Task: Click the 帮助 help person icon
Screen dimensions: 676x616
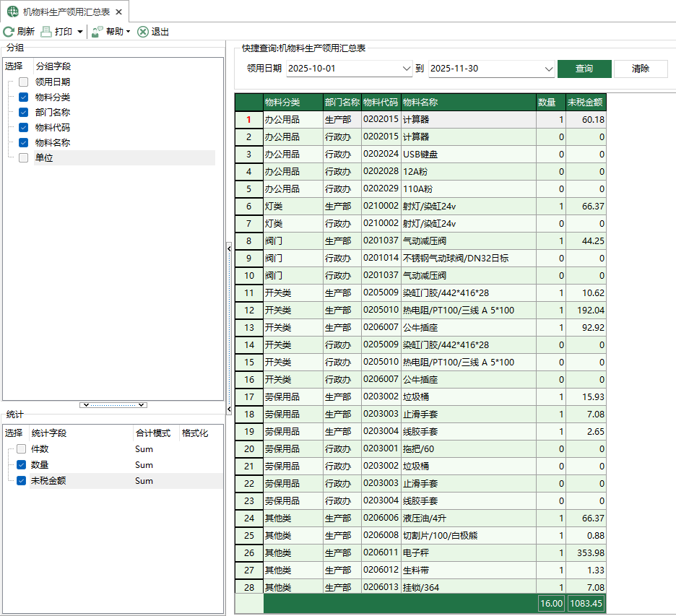Action: click(x=95, y=31)
